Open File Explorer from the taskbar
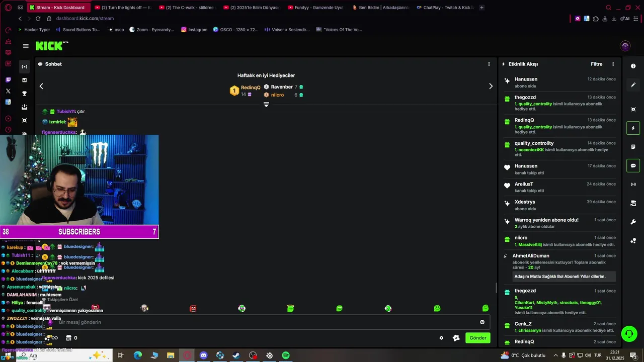Viewport: 644px width, 362px height. 171,355
